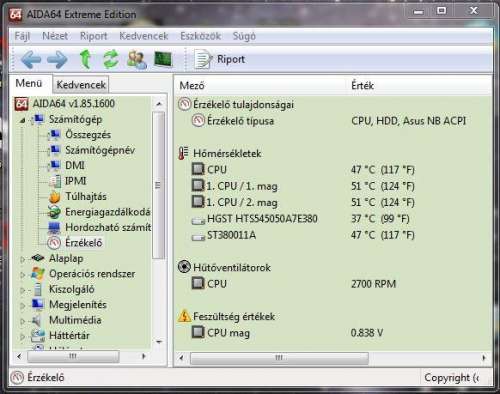Select the Számítógépnév icon

[54, 150]
